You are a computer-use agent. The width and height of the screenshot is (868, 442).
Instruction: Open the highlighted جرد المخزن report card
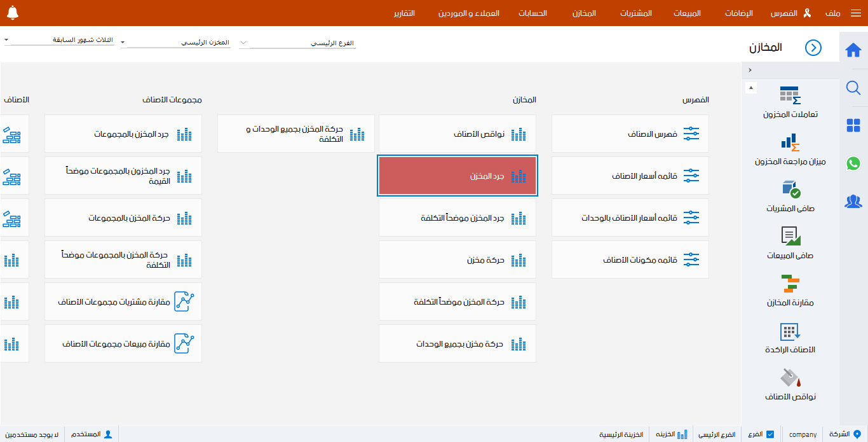458,176
